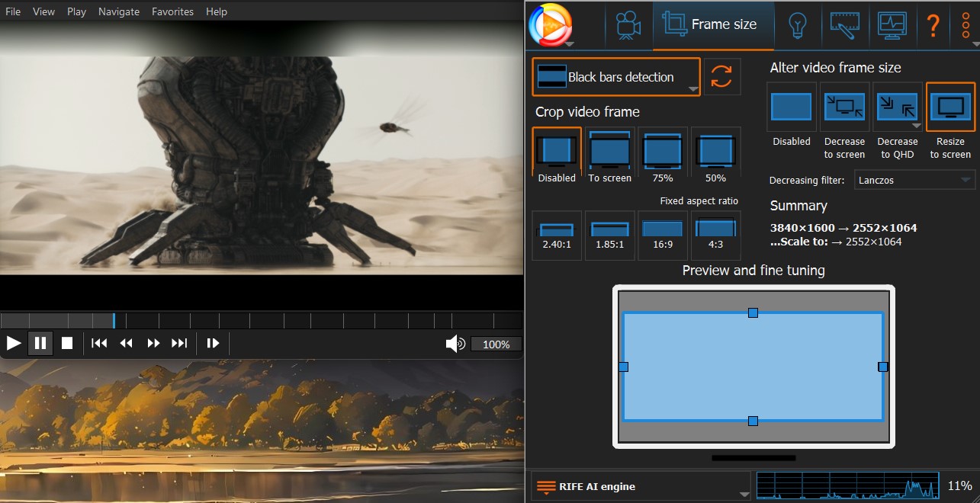
Task: Click the orange question mark help icon
Action: click(932, 25)
